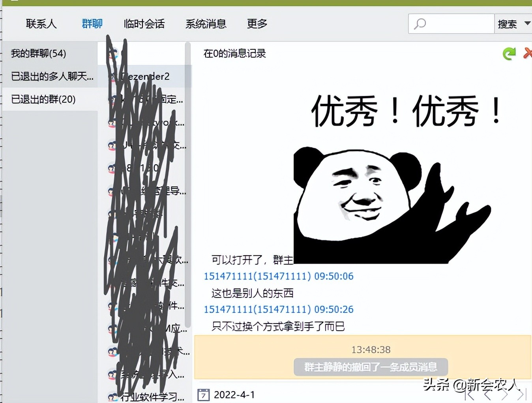Go to next page of message records

point(504,394)
